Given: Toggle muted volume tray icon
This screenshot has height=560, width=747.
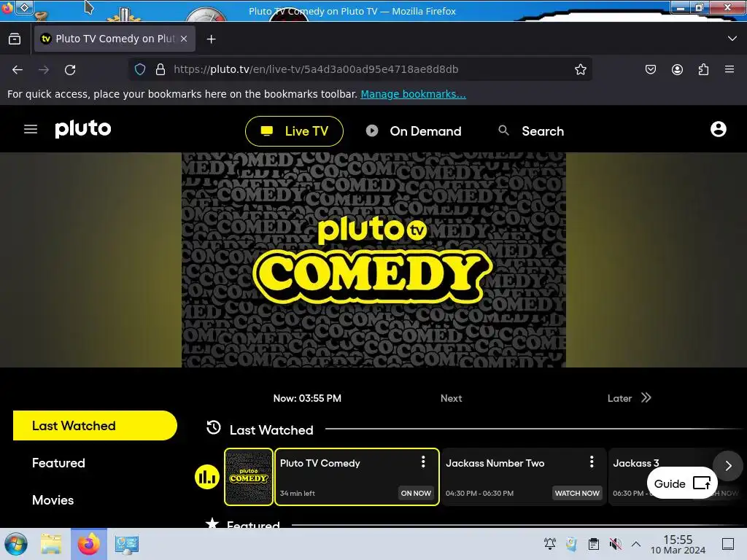Looking at the screenshot, I should click(x=616, y=544).
